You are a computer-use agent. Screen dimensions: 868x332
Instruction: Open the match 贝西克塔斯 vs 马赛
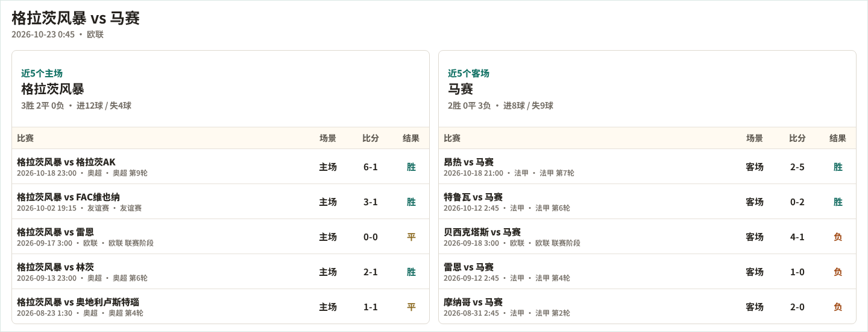click(482, 232)
